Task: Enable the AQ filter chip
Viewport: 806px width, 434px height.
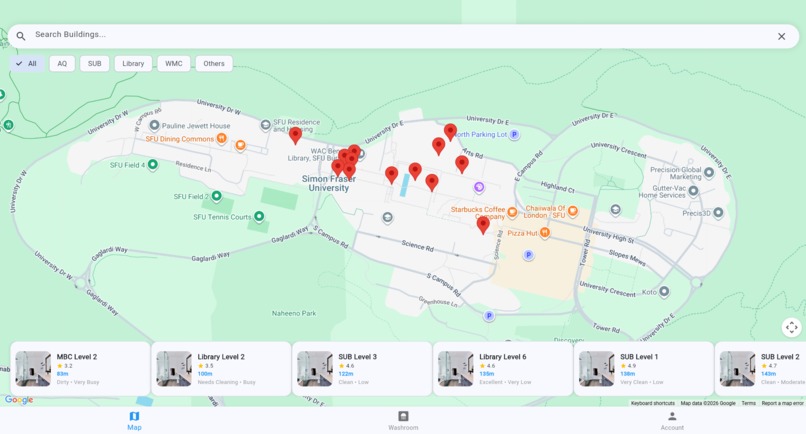Action: [62, 64]
